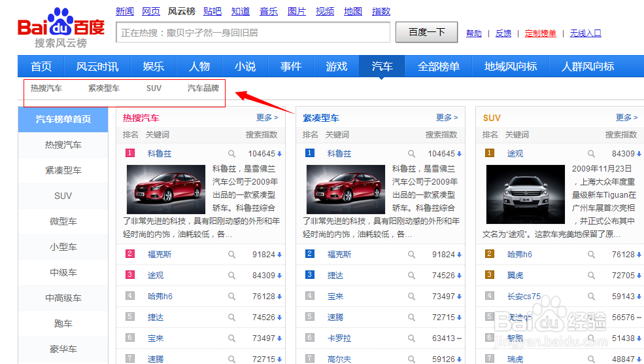
Task: Open 贴吧 link at top
Action: [212, 11]
